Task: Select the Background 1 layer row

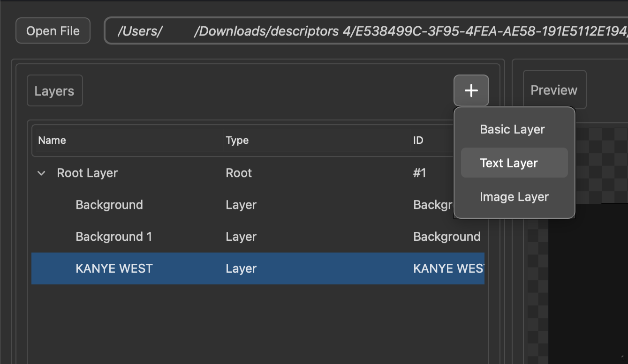Action: pyautogui.click(x=258, y=237)
